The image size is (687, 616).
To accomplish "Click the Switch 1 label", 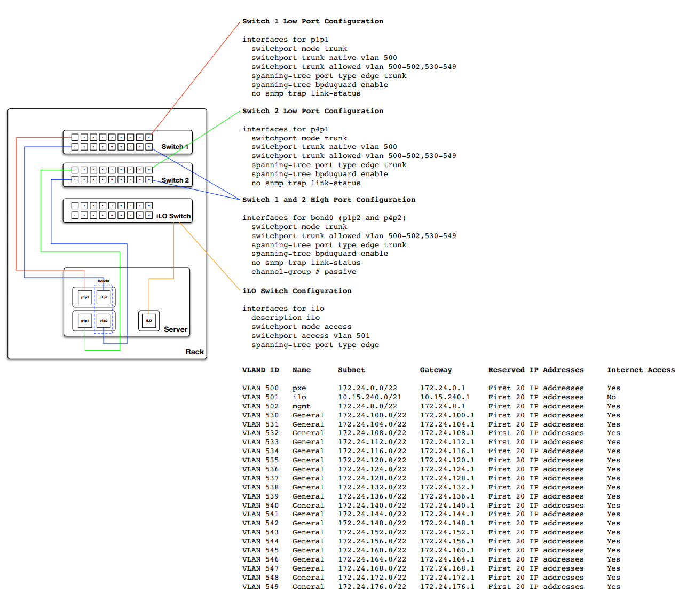I will (x=173, y=147).
